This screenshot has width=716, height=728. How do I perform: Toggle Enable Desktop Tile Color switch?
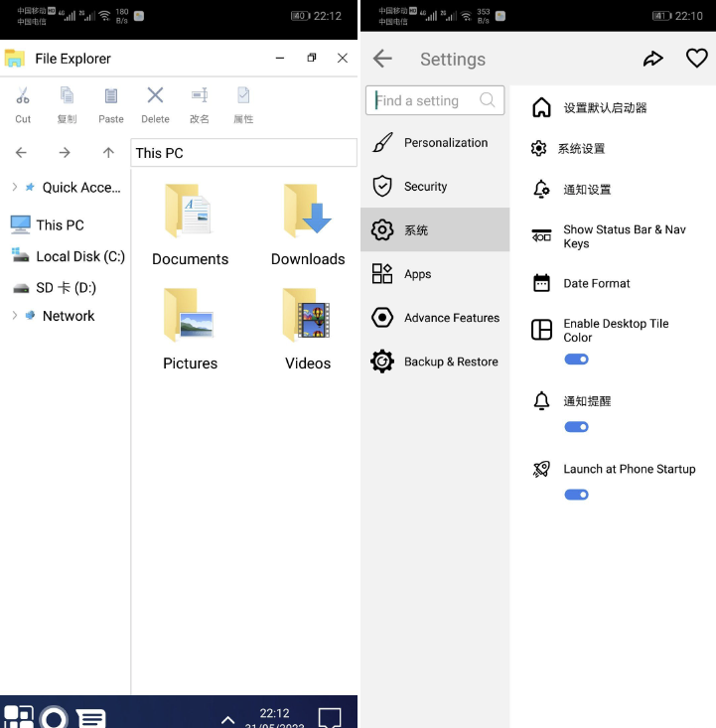tap(576, 360)
